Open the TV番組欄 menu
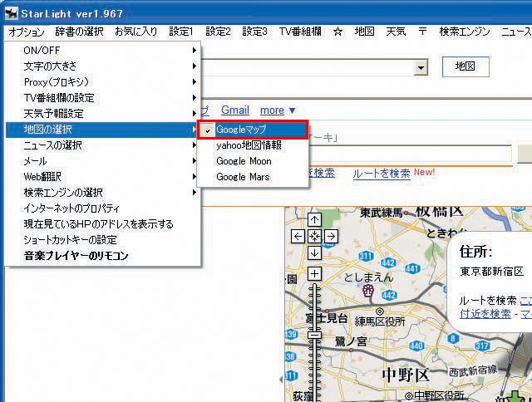Viewport: 532px width, 402px height. (300, 32)
